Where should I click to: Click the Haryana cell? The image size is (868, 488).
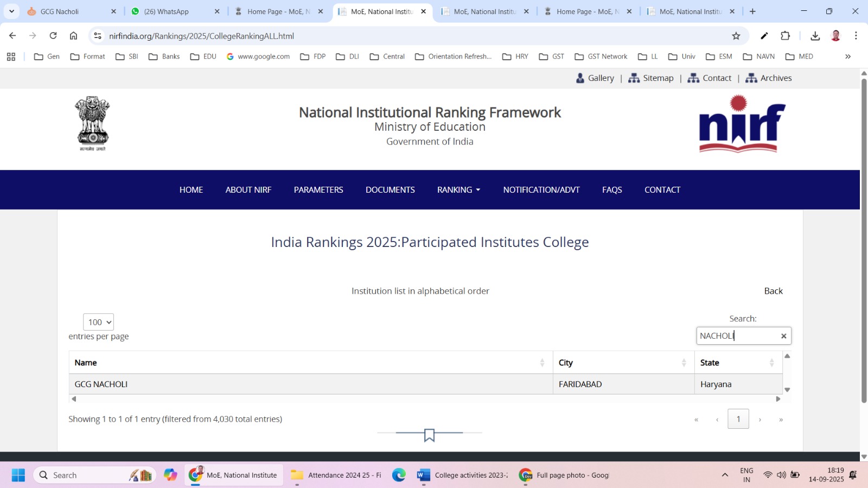pyautogui.click(x=738, y=384)
